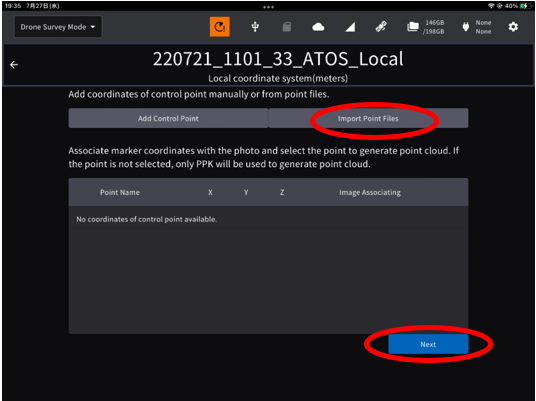This screenshot has width=536, height=401.
Task: Click Import Point Files button
Action: click(368, 118)
